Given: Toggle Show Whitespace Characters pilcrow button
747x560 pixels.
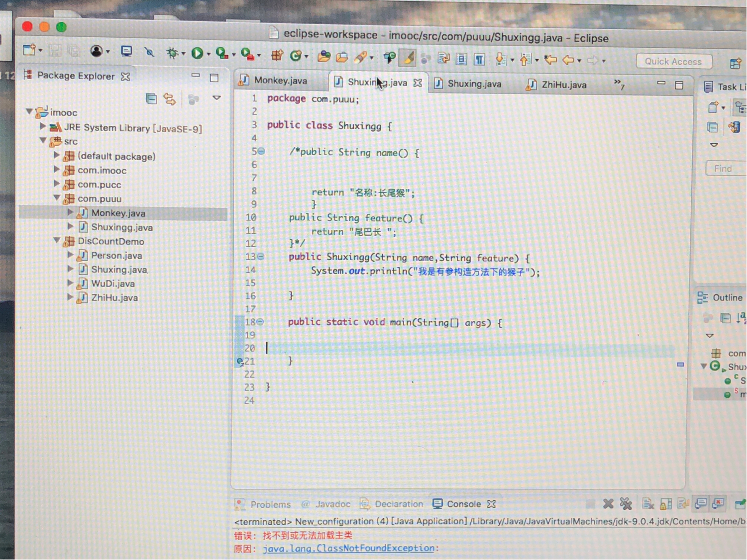Looking at the screenshot, I should pyautogui.click(x=479, y=60).
